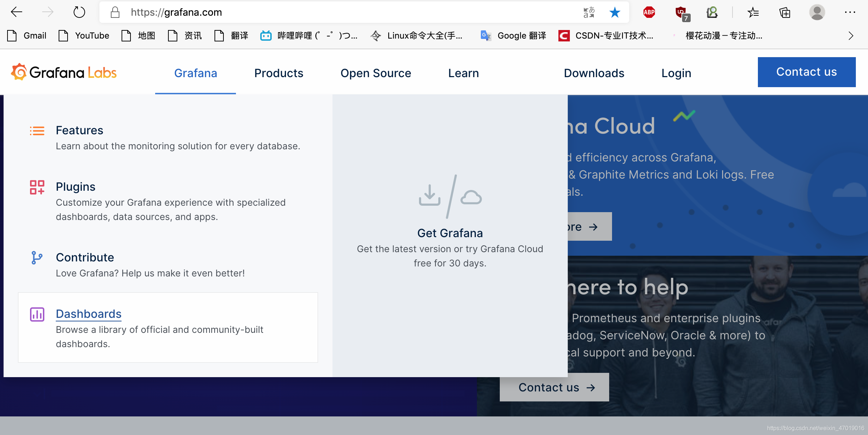The image size is (868, 435).
Task: Open the Gmail bookmark
Action: pos(27,36)
